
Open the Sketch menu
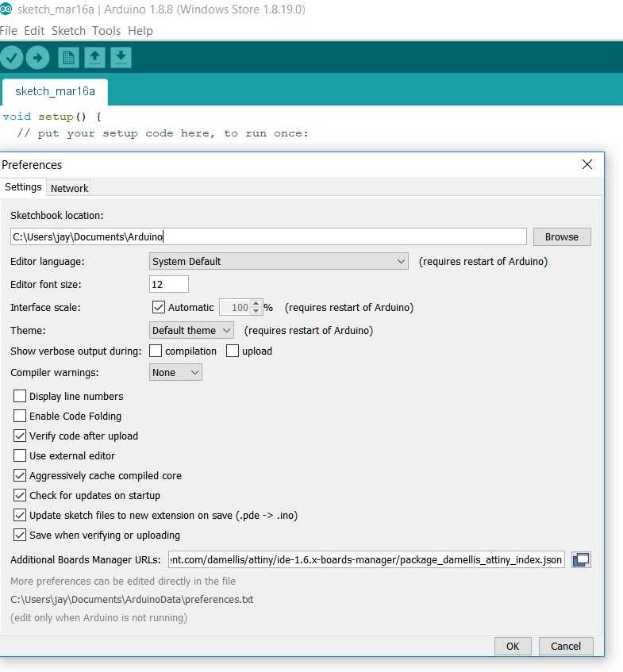coord(68,31)
